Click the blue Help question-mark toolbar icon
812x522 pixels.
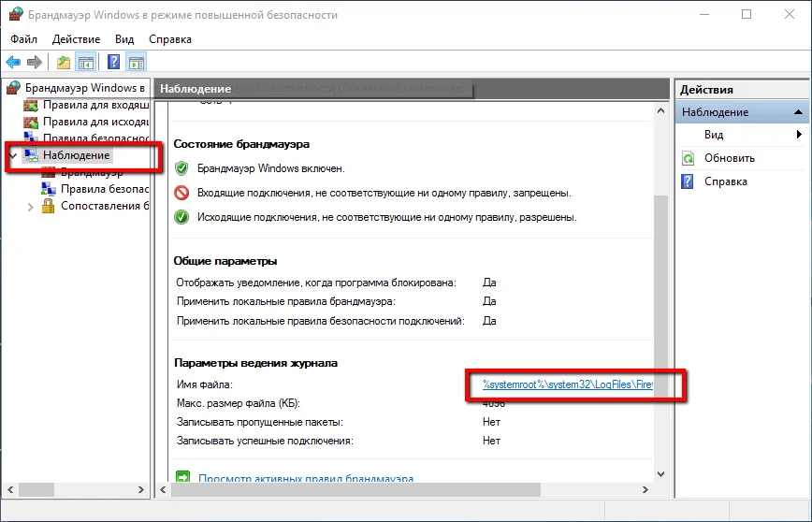(x=113, y=63)
